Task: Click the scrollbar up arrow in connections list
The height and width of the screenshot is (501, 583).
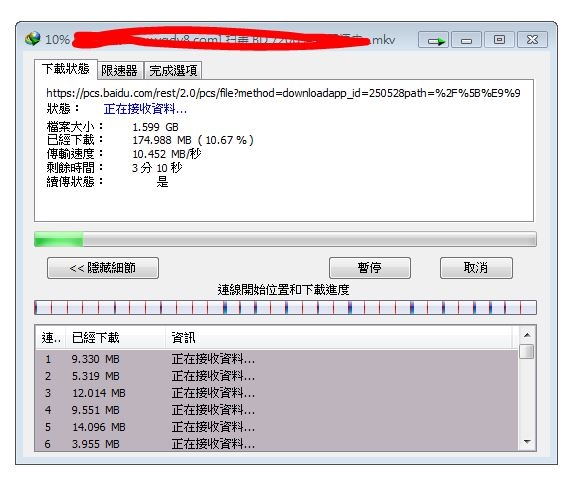Action: click(527, 335)
